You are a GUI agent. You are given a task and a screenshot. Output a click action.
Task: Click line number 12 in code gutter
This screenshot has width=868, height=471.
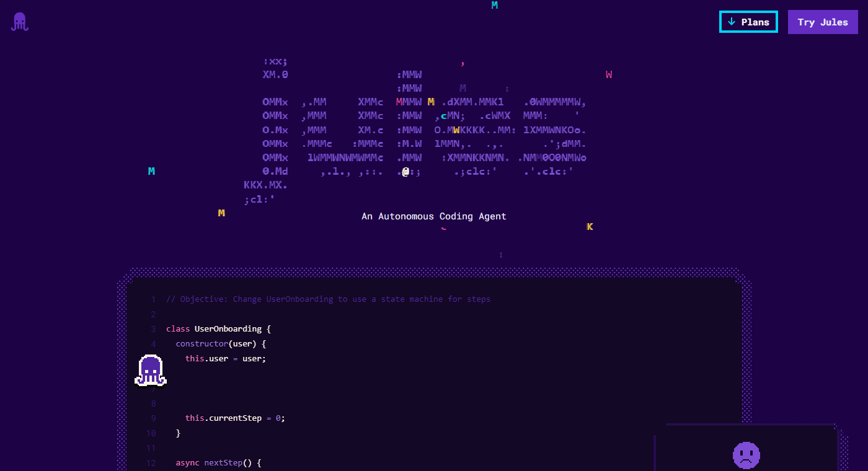[x=151, y=462]
